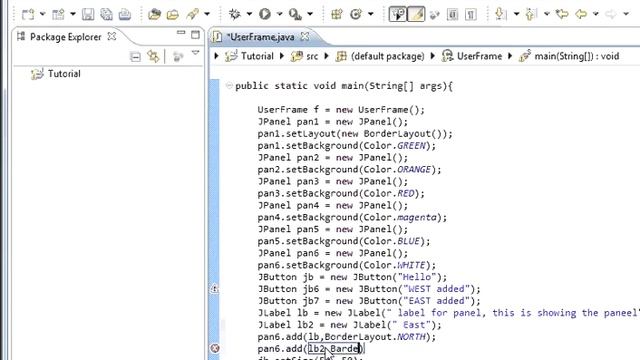
Task: Expand the arrow before (default package) breadcrumb
Action: tap(326, 56)
